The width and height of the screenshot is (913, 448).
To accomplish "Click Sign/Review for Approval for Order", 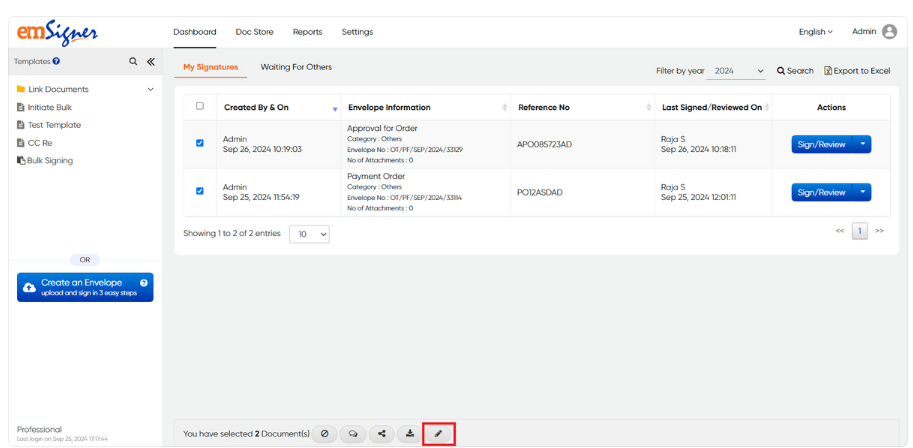I will (821, 144).
